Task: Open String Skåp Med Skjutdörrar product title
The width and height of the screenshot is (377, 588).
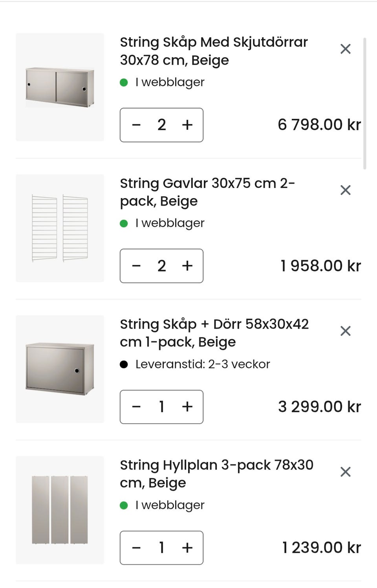Action: (x=214, y=51)
